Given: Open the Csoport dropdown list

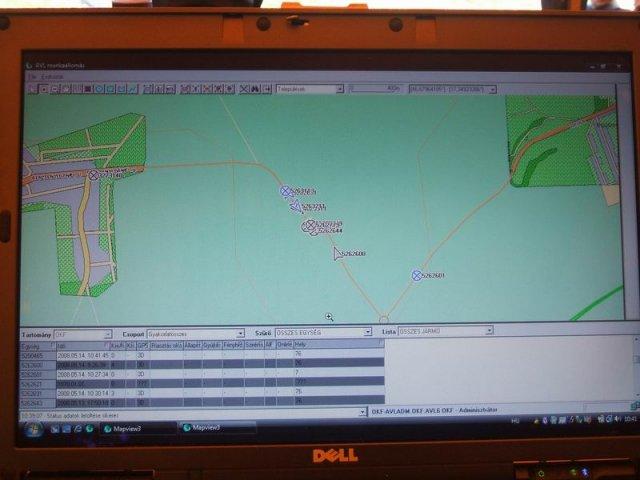Looking at the screenshot, I should [240, 334].
